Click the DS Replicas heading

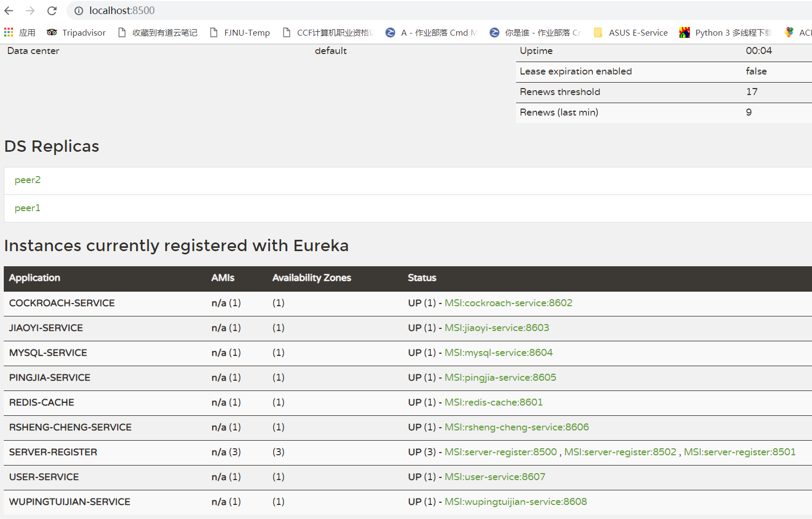(x=52, y=146)
